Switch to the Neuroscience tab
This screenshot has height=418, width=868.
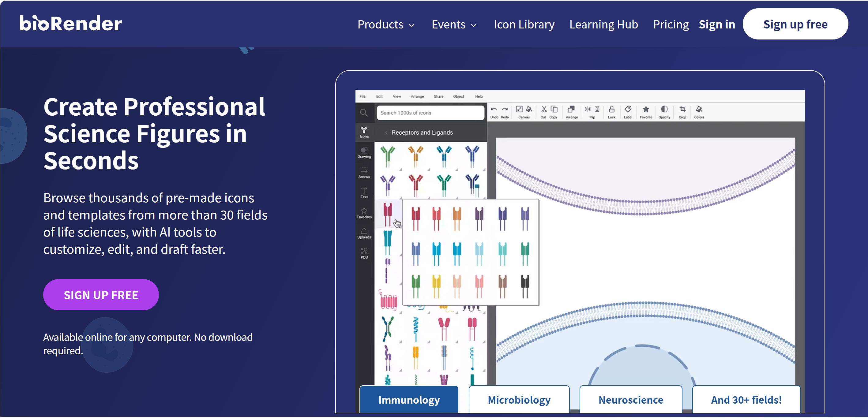[630, 400]
